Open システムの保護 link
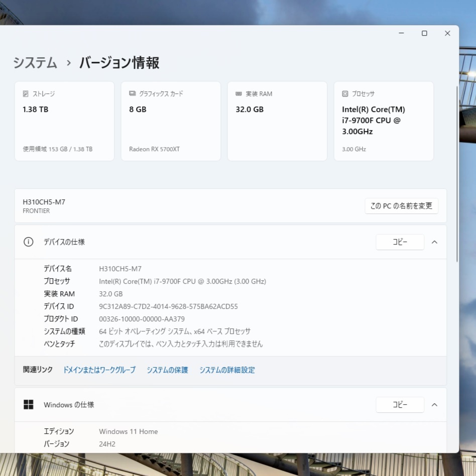The width and height of the screenshot is (476, 476). pos(167,370)
